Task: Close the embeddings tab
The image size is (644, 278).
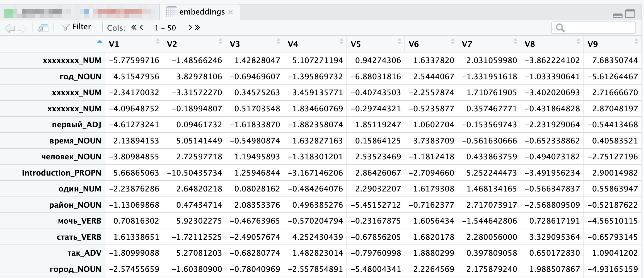Action: [231, 12]
